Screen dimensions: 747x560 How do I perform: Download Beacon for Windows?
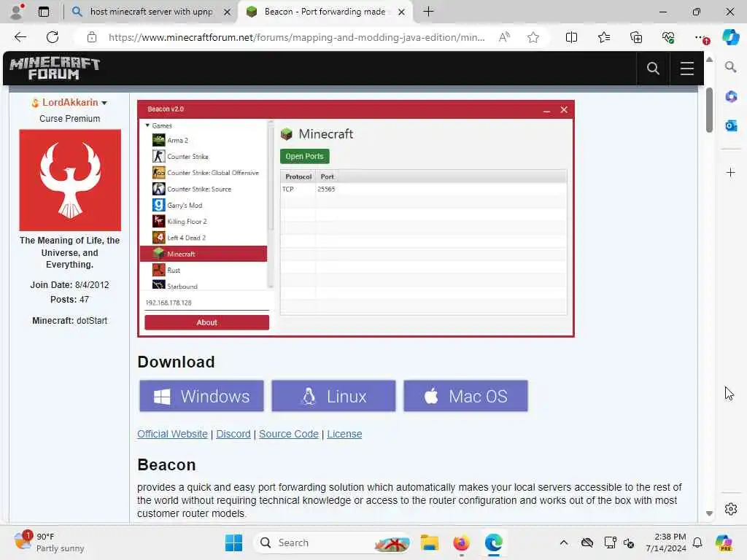pos(201,396)
